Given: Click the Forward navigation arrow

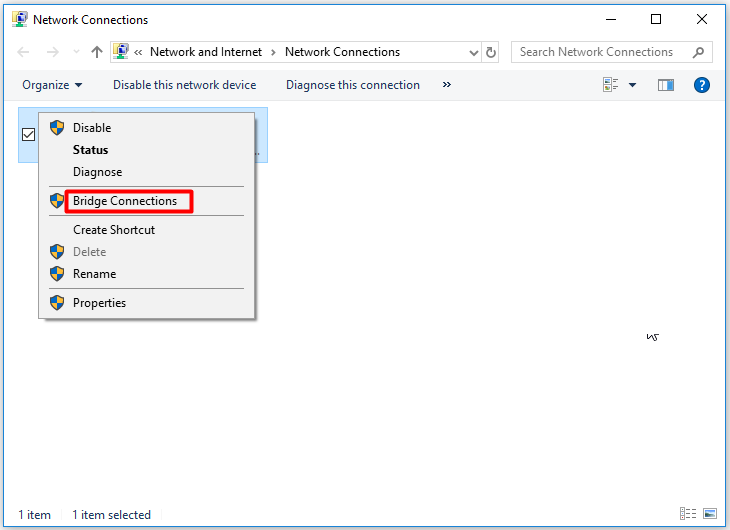Looking at the screenshot, I should coord(53,52).
